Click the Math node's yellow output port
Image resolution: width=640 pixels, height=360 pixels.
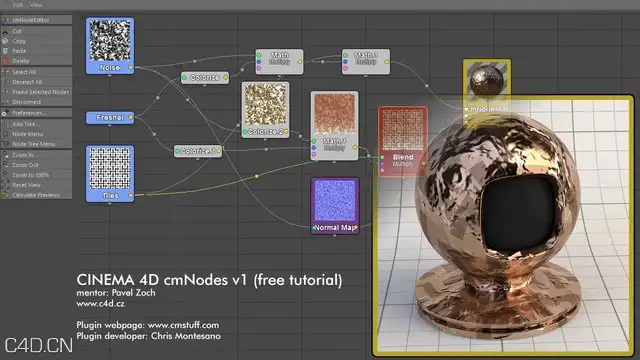[x=300, y=62]
